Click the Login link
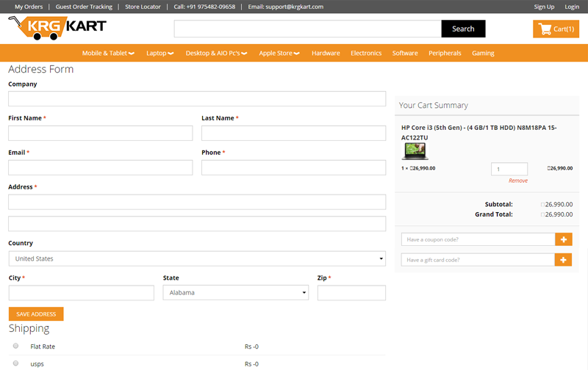 [x=572, y=7]
